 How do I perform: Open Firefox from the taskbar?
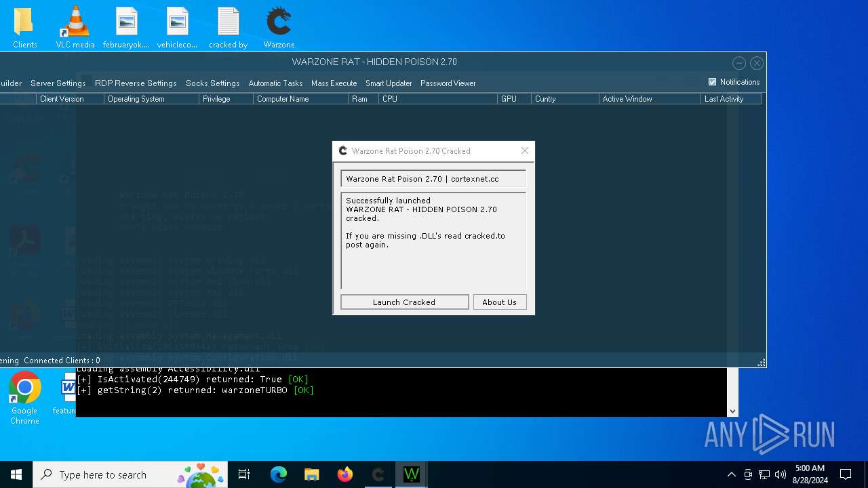click(345, 474)
